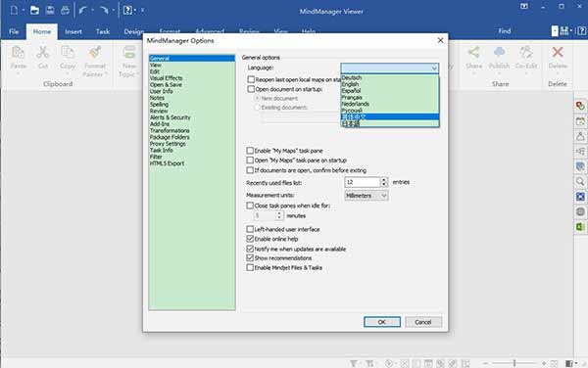Redo the last action

(x=104, y=11)
